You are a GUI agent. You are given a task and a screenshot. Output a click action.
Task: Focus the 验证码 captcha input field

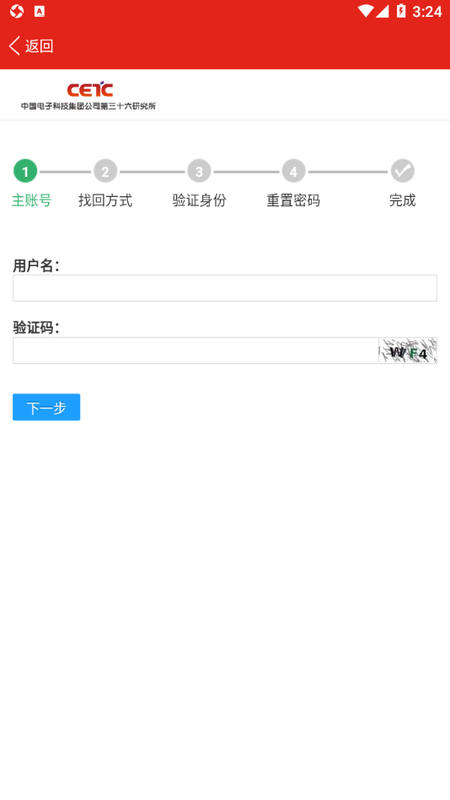pyautogui.click(x=195, y=351)
